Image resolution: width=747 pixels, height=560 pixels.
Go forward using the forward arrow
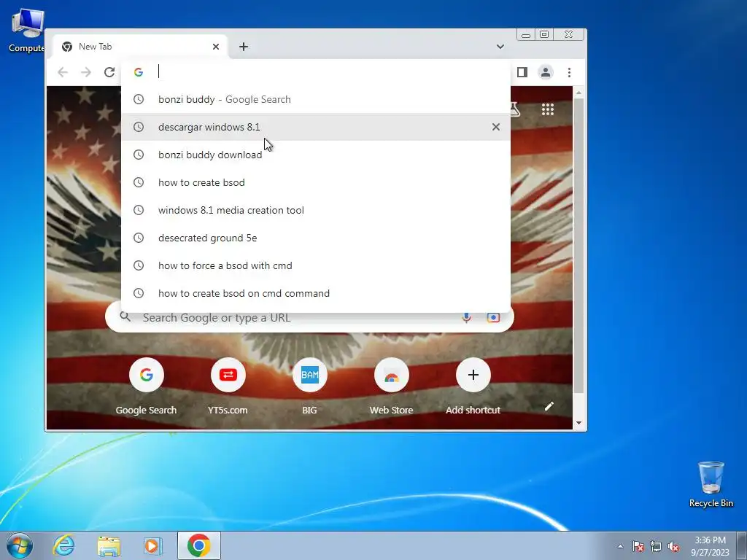86,72
